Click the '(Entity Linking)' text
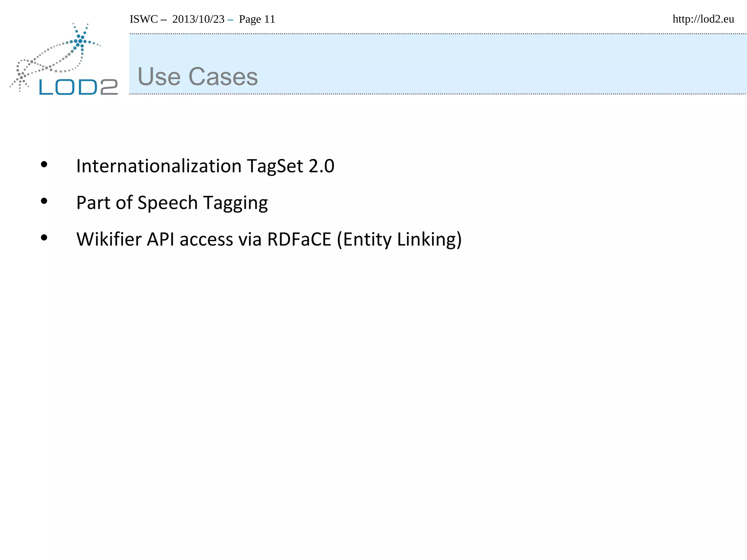Screen dimensions: 747x560 (399, 240)
